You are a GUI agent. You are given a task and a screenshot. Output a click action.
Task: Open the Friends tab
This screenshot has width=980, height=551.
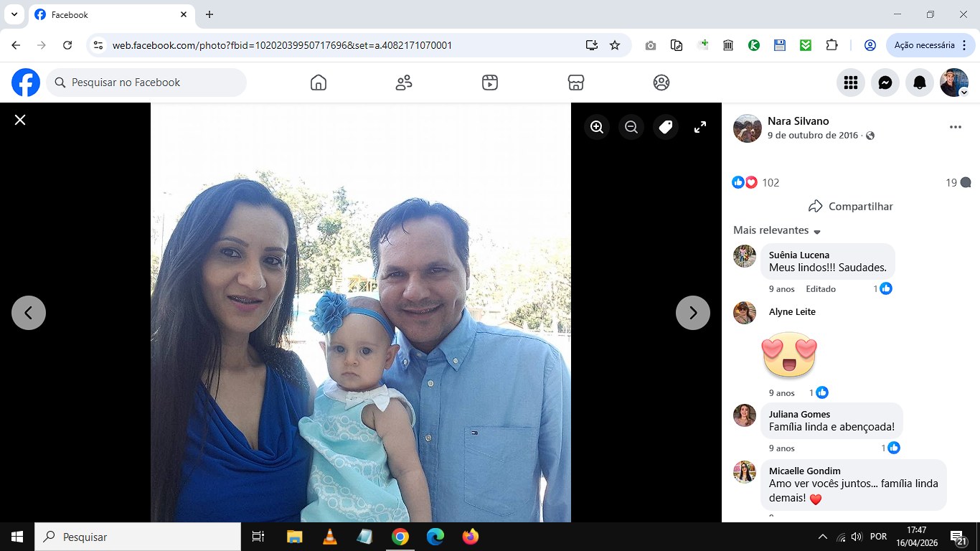[x=404, y=83]
